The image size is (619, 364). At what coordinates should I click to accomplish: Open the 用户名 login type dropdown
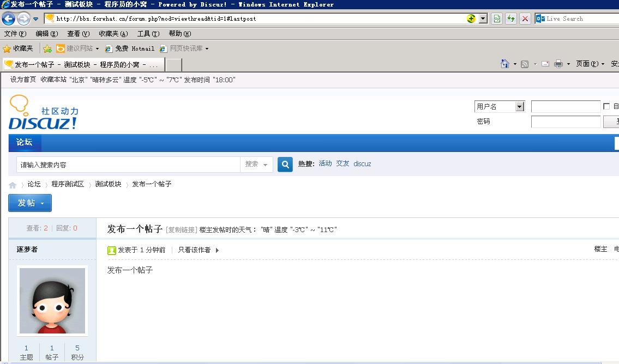(500, 106)
